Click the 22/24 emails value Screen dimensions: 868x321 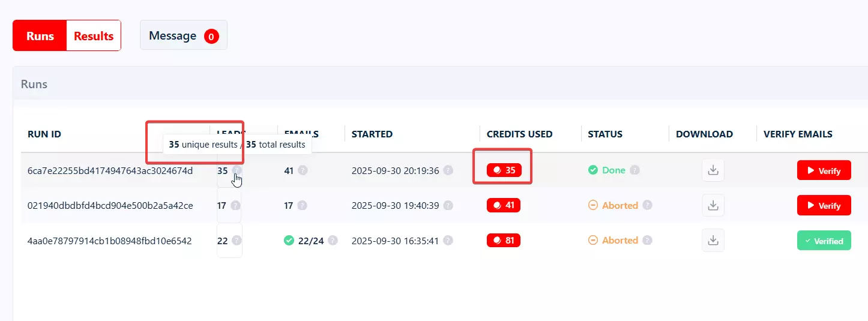[311, 241]
